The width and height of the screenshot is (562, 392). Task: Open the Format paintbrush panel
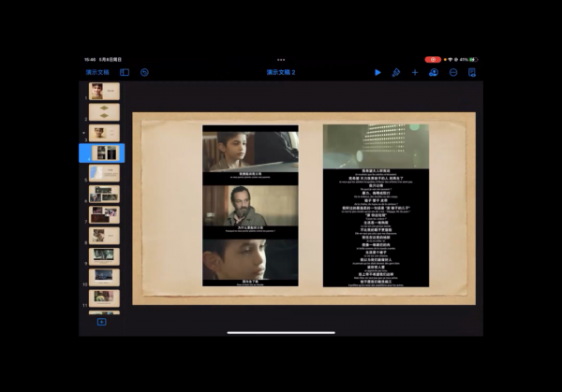[x=396, y=72]
